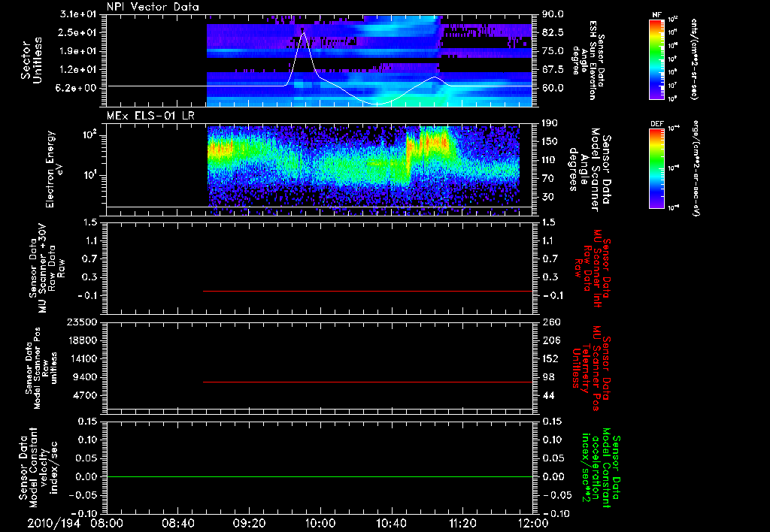The height and width of the screenshot is (532, 770).
Task: Click the NF color bar legend
Action: coord(656,59)
